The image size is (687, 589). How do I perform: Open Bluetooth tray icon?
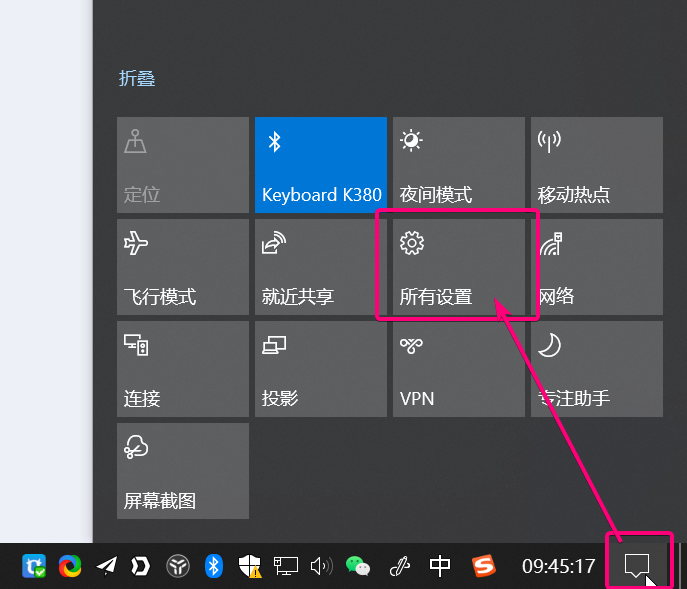(x=214, y=566)
